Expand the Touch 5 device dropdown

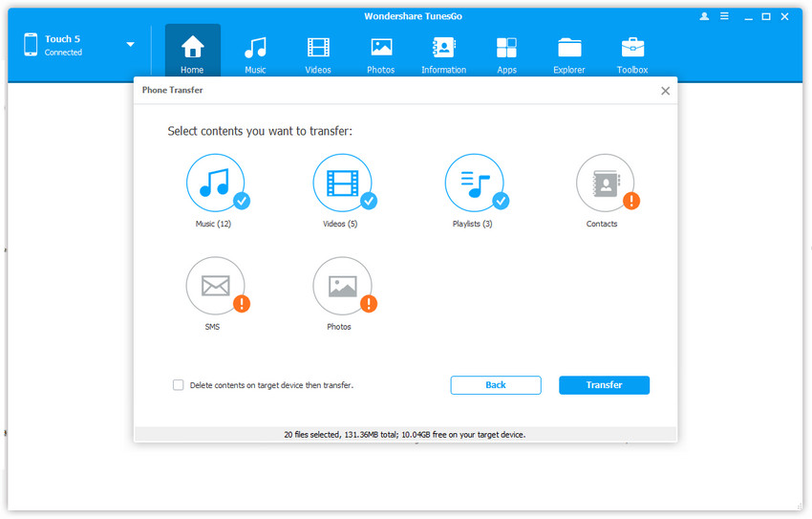(x=130, y=45)
